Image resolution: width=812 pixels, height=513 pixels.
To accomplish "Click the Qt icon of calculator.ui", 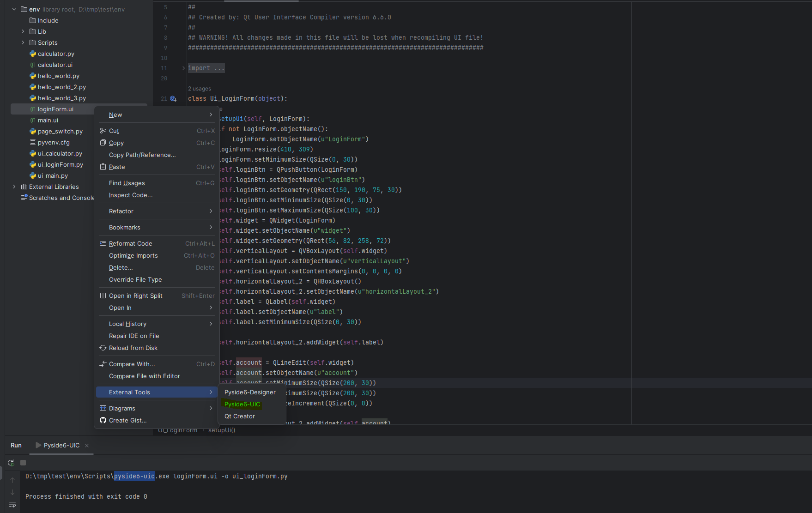I will pos(33,65).
